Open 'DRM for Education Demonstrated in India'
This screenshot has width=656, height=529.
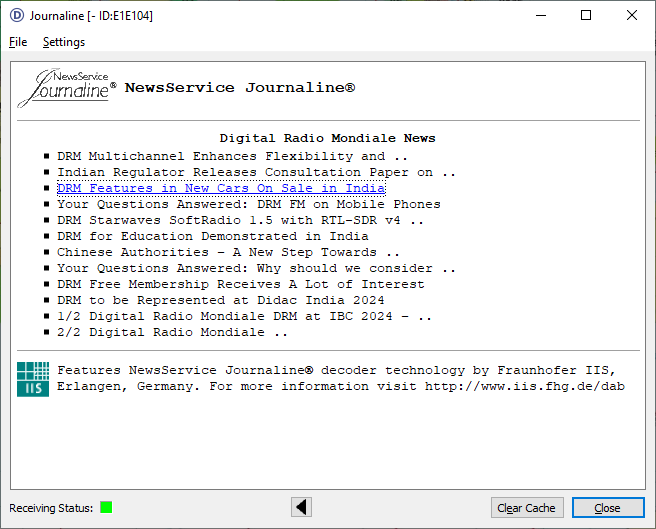pos(212,236)
